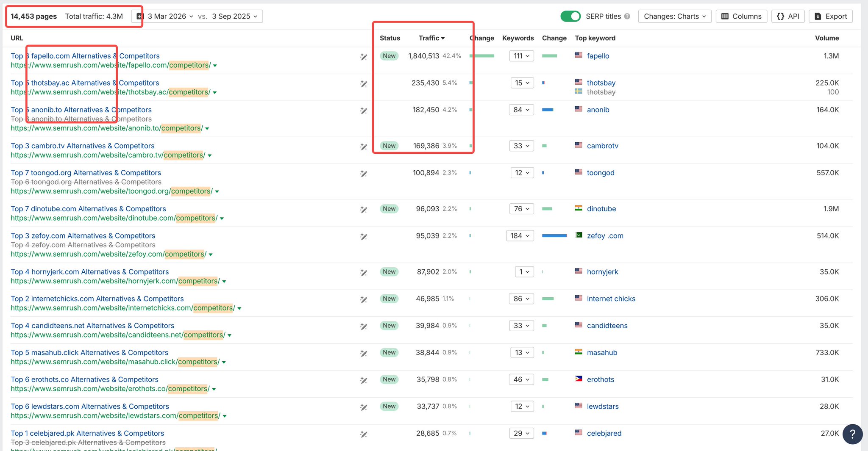Click the Export button
The height and width of the screenshot is (451, 868).
pos(831,17)
